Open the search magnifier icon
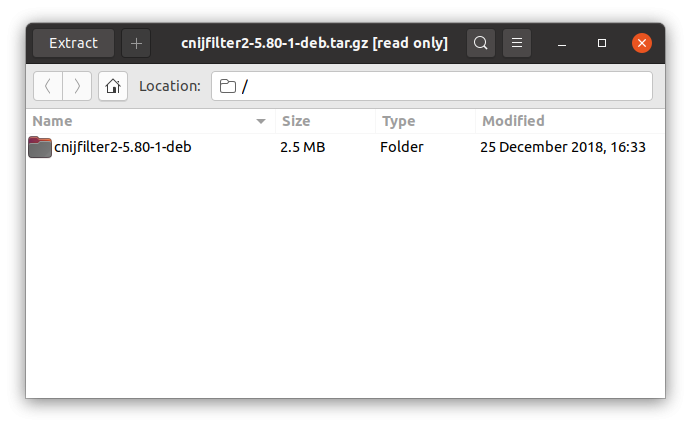Viewport: 691px width, 427px height. pyautogui.click(x=481, y=43)
